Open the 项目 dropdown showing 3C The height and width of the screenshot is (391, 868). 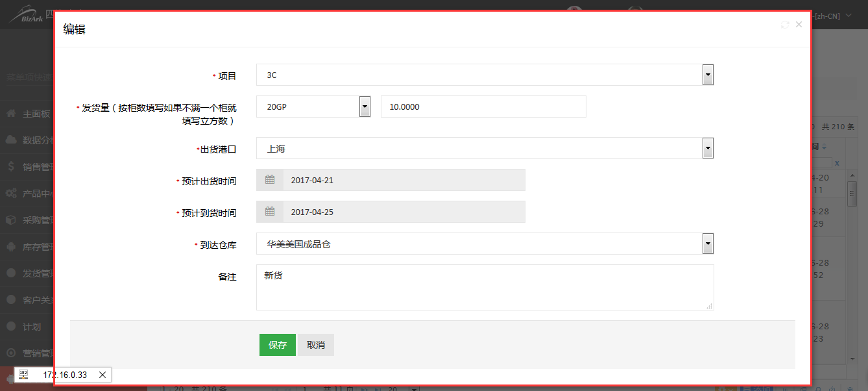pyautogui.click(x=708, y=75)
